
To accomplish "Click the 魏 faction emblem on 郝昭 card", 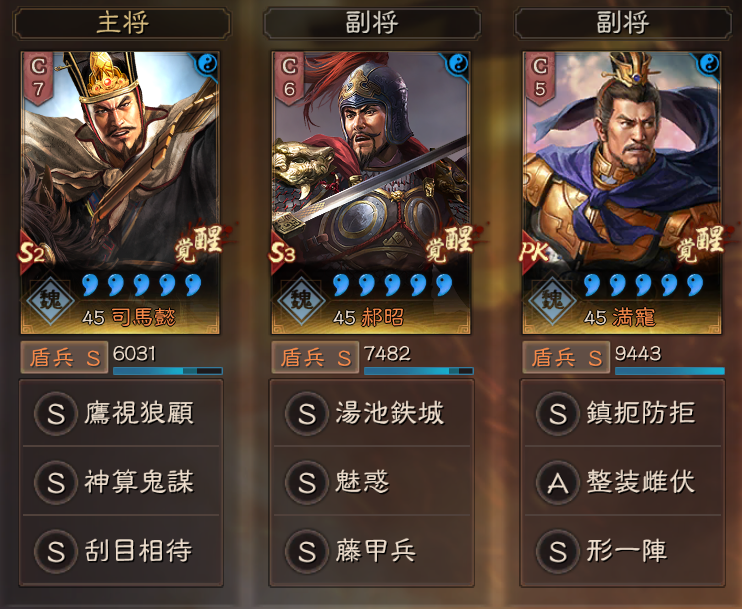I will (x=301, y=300).
